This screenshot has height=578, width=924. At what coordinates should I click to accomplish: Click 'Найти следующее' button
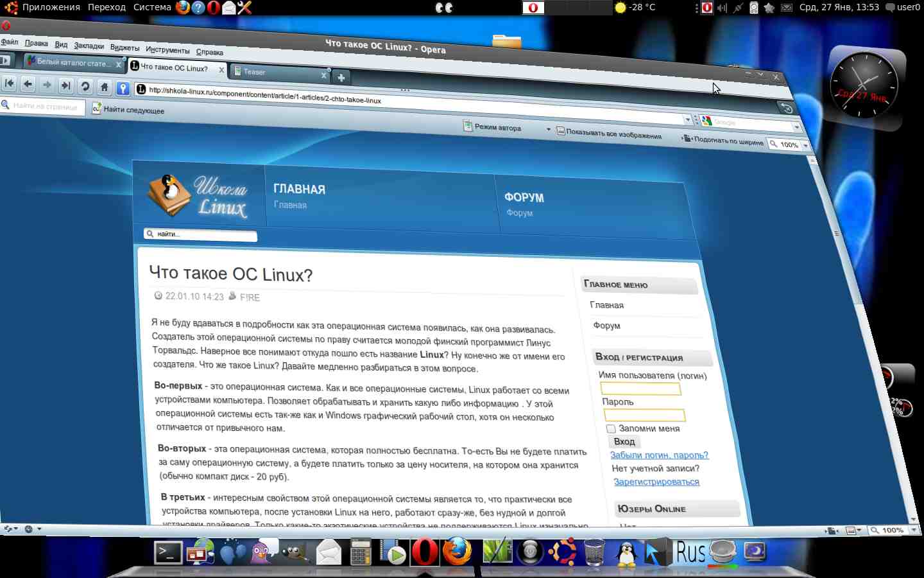pos(128,110)
